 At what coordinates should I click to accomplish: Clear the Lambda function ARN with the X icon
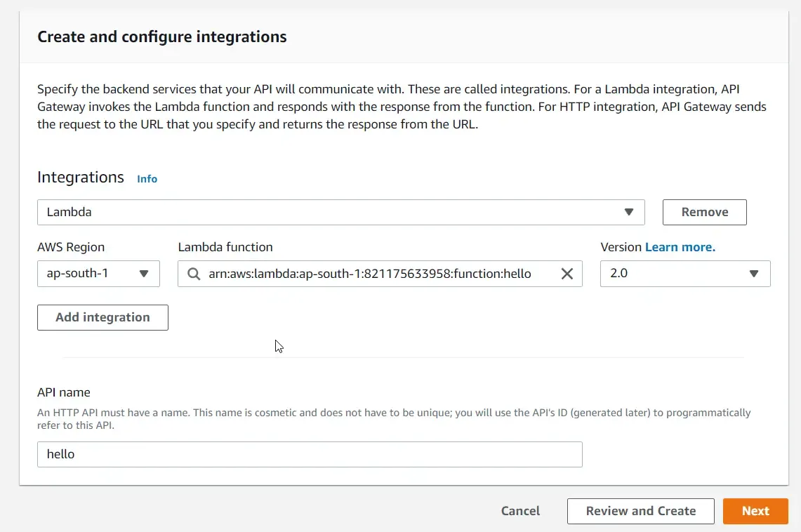(x=567, y=274)
